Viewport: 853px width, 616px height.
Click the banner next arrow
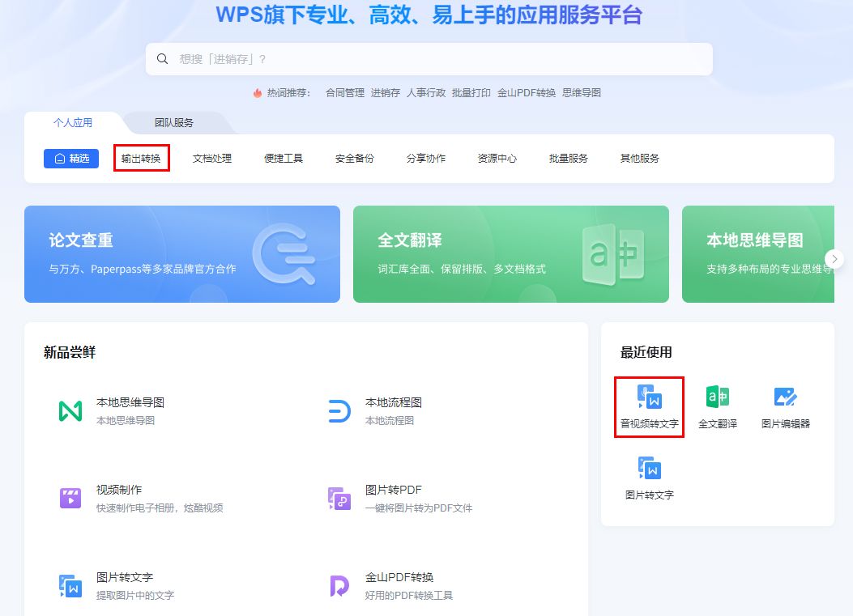pyautogui.click(x=834, y=259)
